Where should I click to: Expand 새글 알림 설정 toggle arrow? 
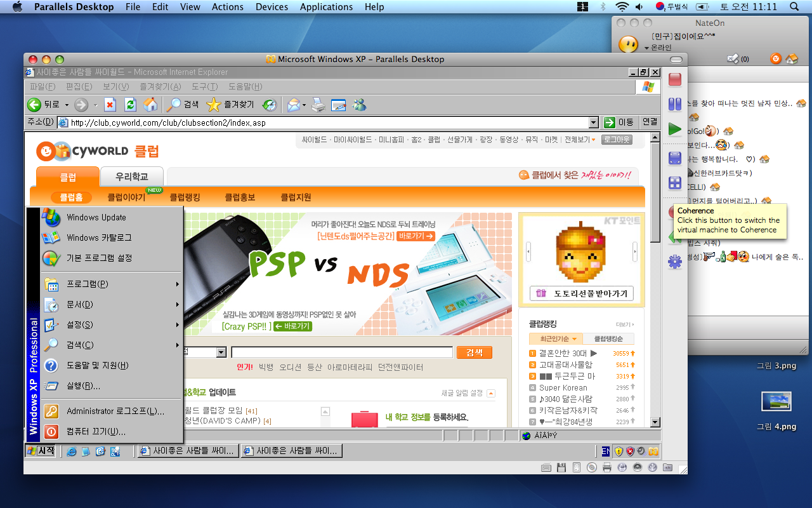click(x=491, y=394)
